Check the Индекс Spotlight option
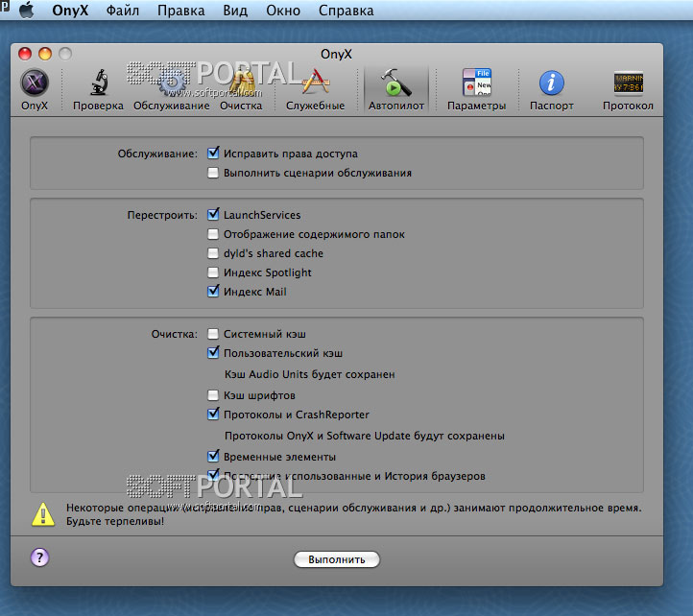Viewport: 693px width, 616px height. tap(213, 272)
